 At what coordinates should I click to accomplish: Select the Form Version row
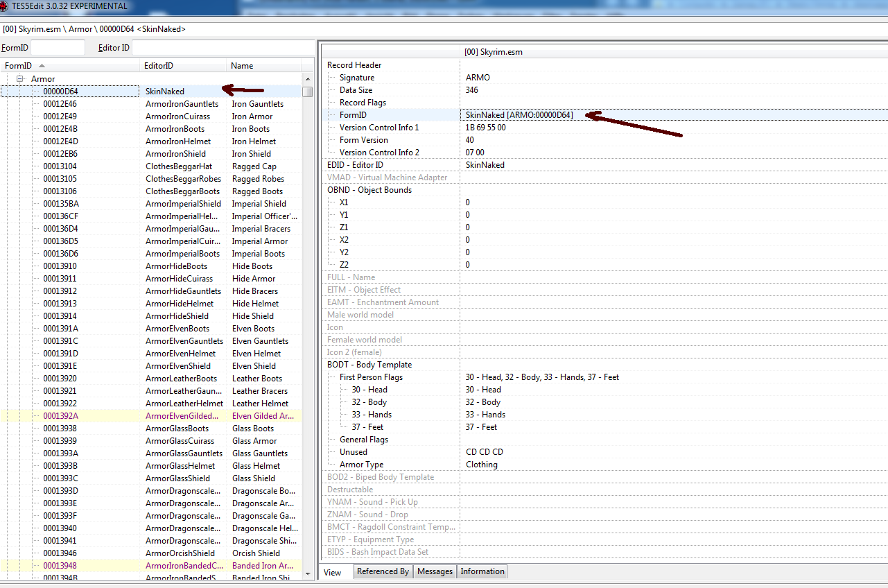click(x=604, y=140)
